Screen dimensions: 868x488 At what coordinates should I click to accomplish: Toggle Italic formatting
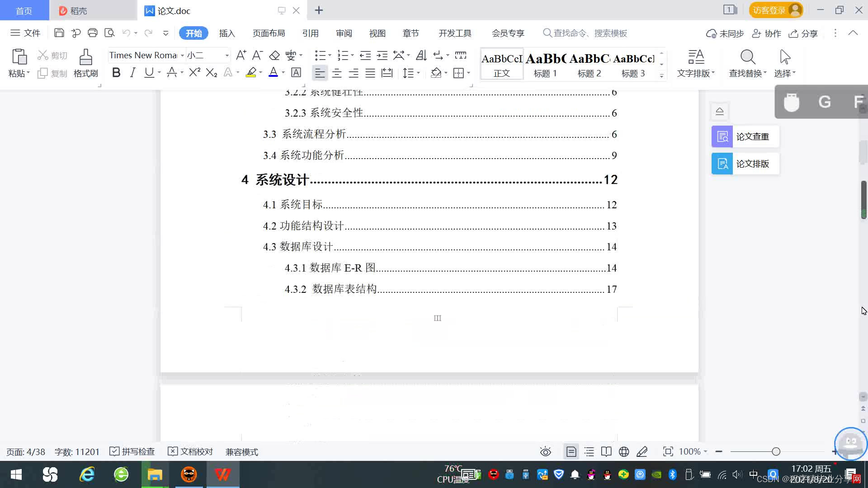tap(132, 73)
